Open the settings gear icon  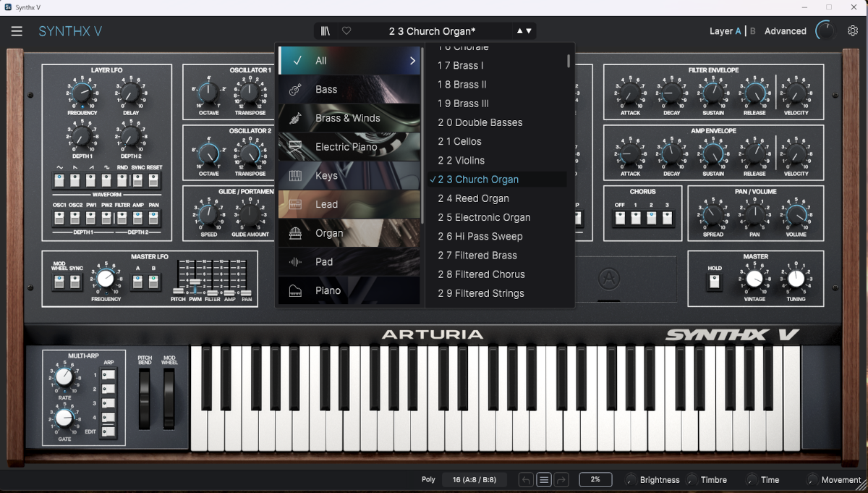pyautogui.click(x=853, y=31)
